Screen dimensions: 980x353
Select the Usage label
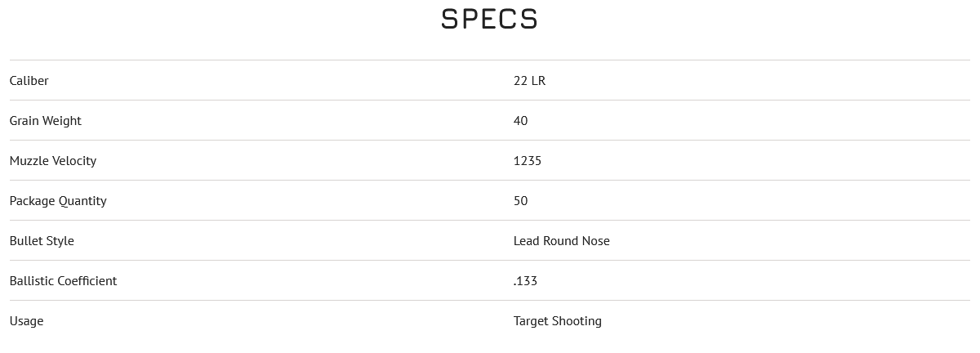(x=26, y=321)
